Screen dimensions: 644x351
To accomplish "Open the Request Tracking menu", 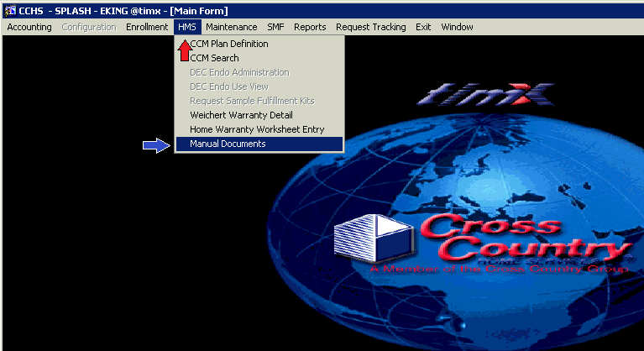I will pos(371,27).
